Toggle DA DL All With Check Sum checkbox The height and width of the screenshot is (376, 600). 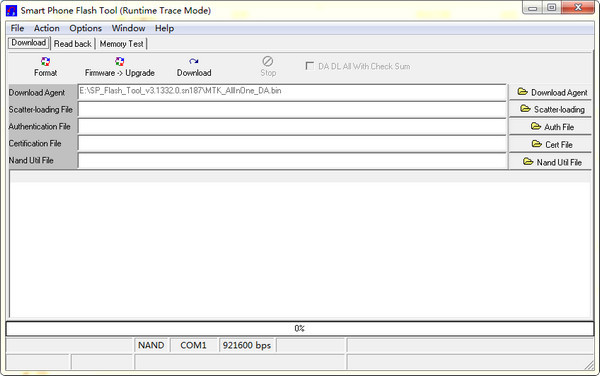(310, 66)
